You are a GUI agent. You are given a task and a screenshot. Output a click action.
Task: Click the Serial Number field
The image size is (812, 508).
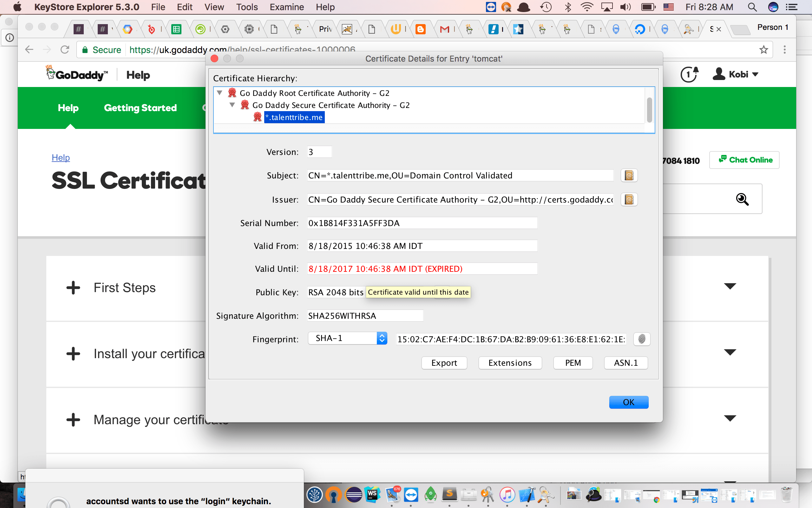tap(422, 223)
